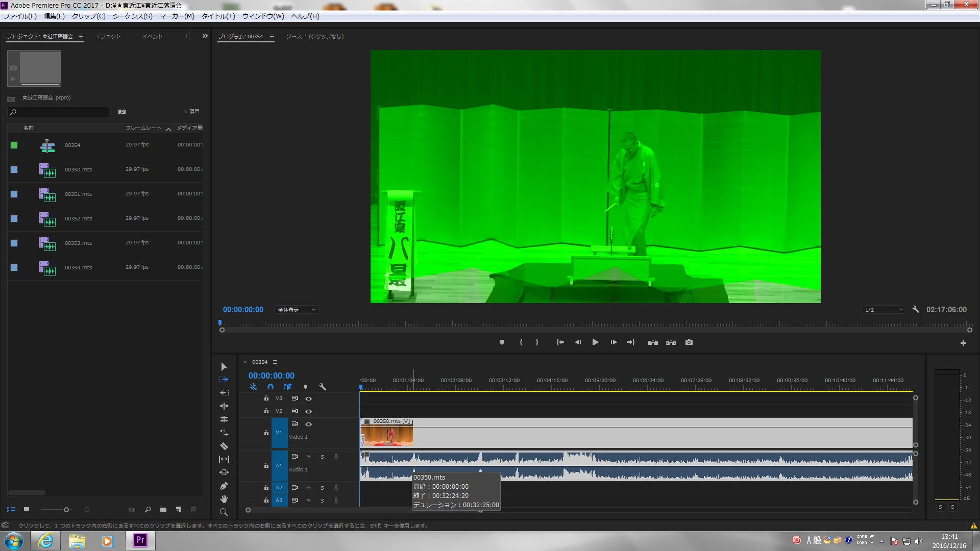Select the Zoom tool magnifier
980x551 pixels.
[x=224, y=512]
